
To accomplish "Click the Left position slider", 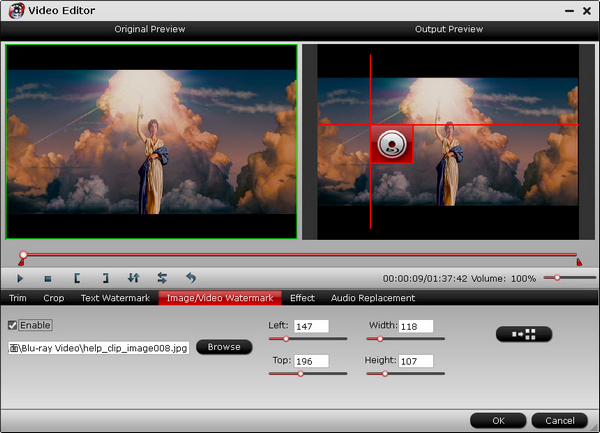I will (308, 339).
